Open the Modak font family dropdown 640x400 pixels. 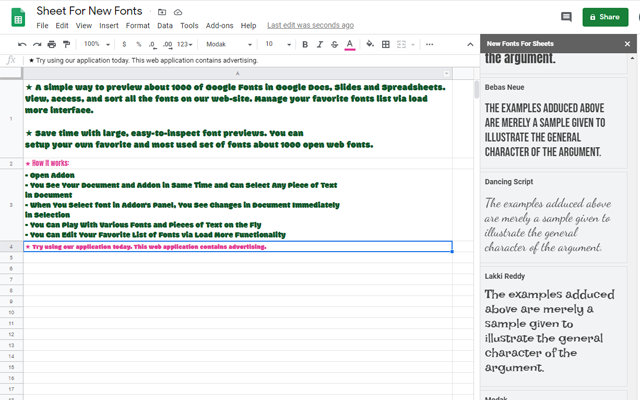229,44
